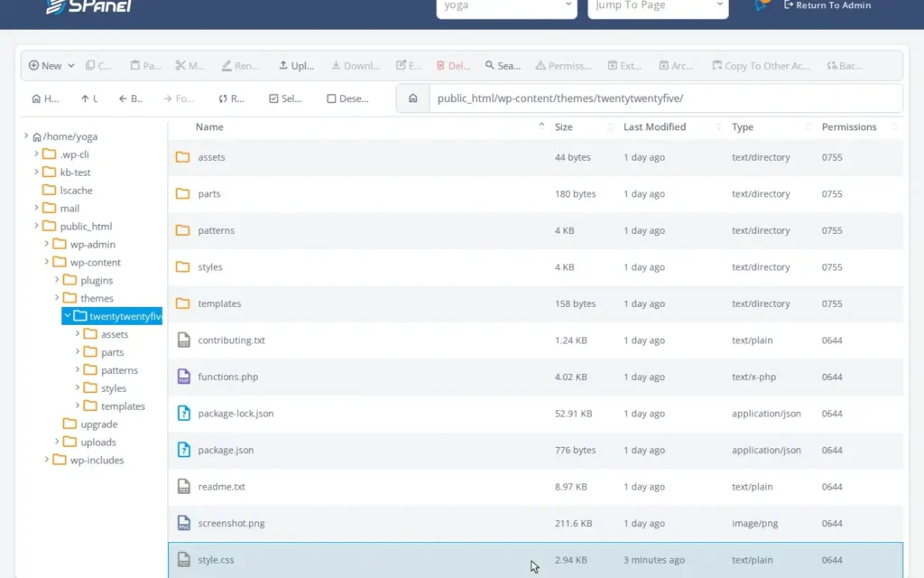
Task: Select upgrade folder in tree
Action: pos(98,424)
